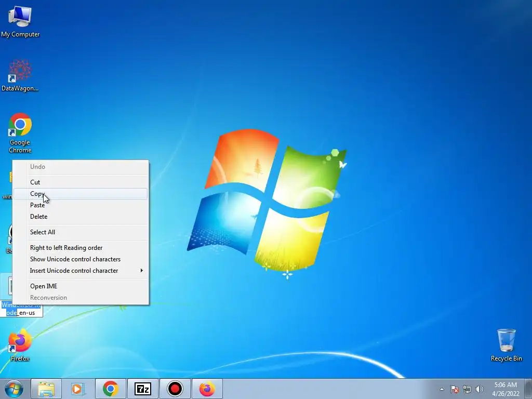Click the red record button app in the taskbar
This screenshot has height=399, width=532.
[x=175, y=389]
